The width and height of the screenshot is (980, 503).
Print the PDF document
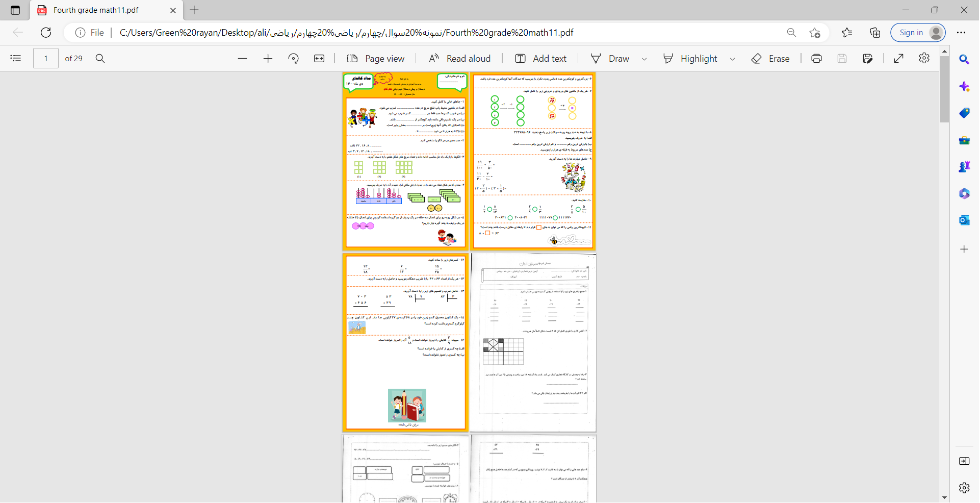point(816,59)
